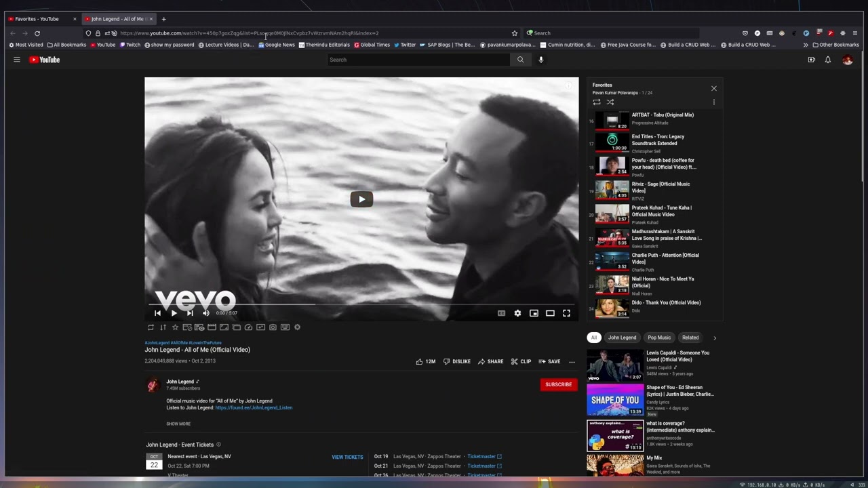Screen dimensions: 868x488
Task: Click the VIEW TICKETS link
Action: tap(347, 457)
